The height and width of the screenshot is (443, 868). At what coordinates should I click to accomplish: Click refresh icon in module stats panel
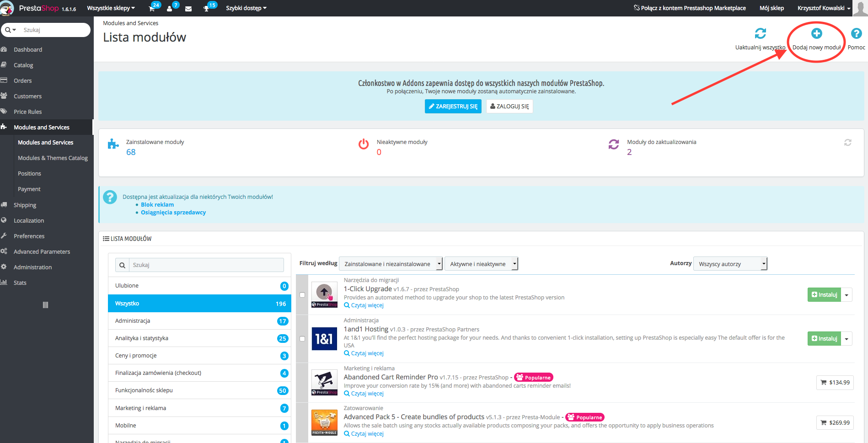pos(847,143)
